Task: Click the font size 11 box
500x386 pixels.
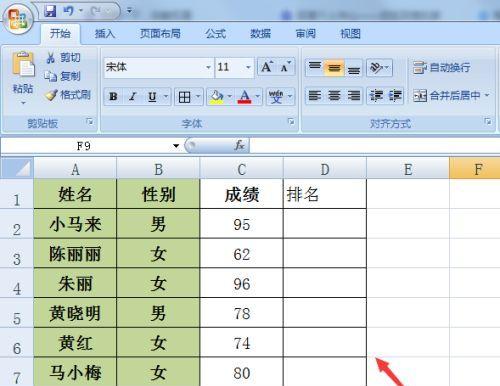Action: coord(230,67)
